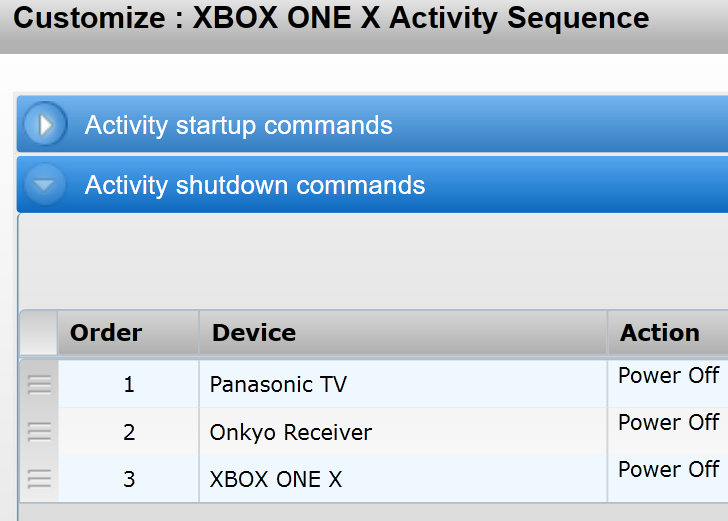Screen dimensions: 728x521
Task: Click drag handle for XBOX ONE X row
Action: [x=39, y=479]
